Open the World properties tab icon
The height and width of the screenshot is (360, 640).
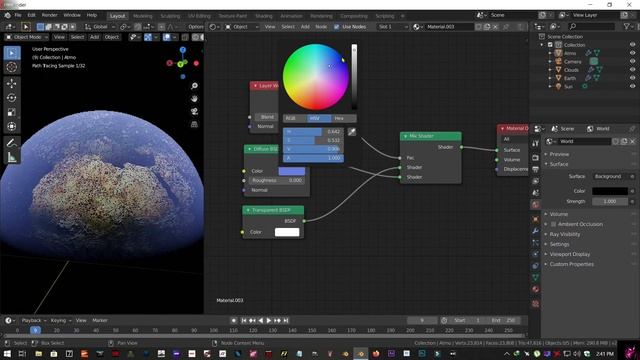click(536, 204)
